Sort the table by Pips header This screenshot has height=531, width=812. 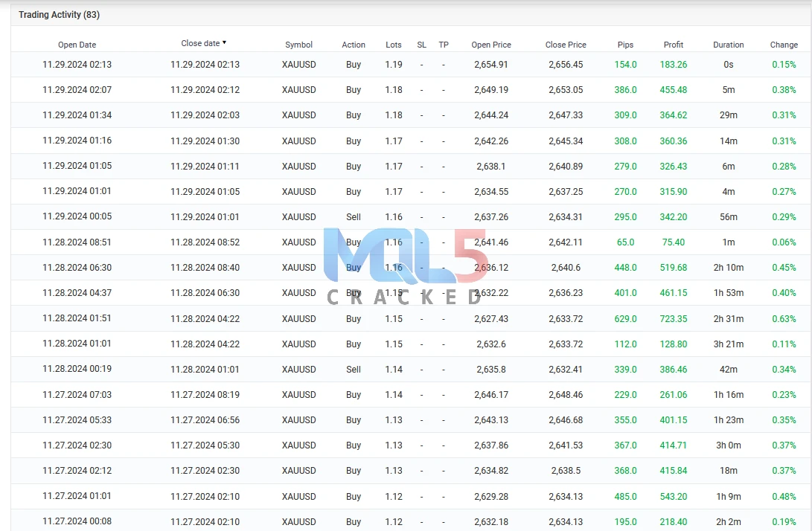click(x=625, y=45)
